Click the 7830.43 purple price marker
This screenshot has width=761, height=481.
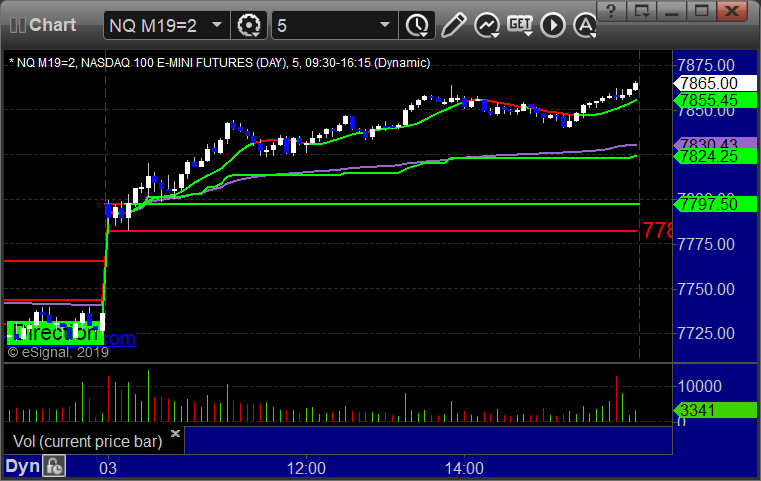coord(714,143)
